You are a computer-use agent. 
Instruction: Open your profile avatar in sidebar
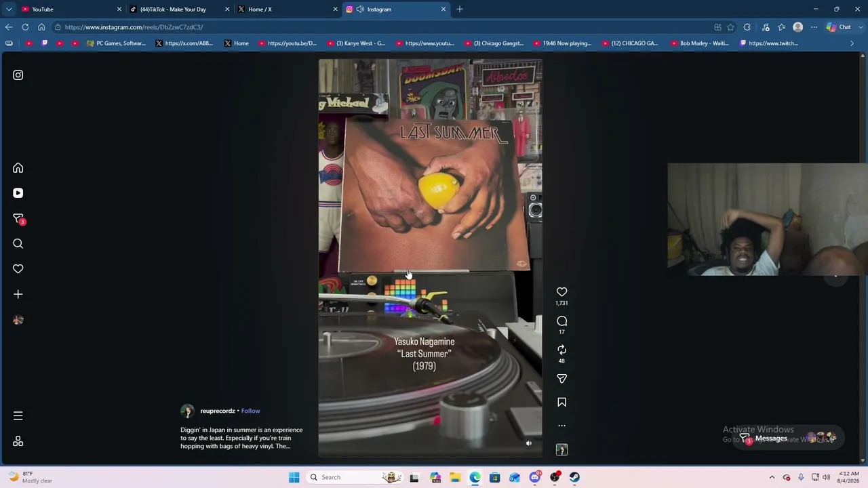[x=18, y=320]
